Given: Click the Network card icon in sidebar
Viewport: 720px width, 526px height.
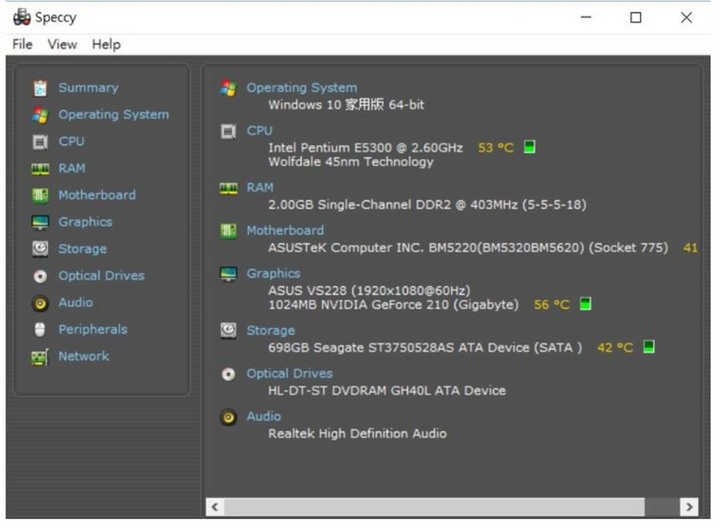Looking at the screenshot, I should click(40, 357).
